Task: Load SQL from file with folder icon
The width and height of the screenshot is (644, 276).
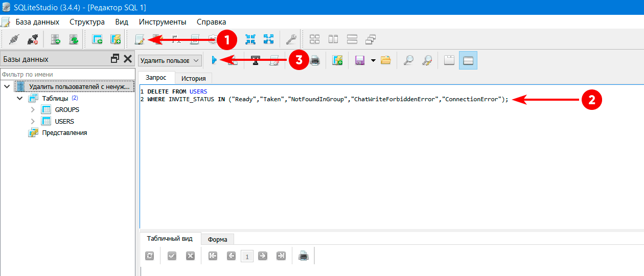Action: [385, 60]
